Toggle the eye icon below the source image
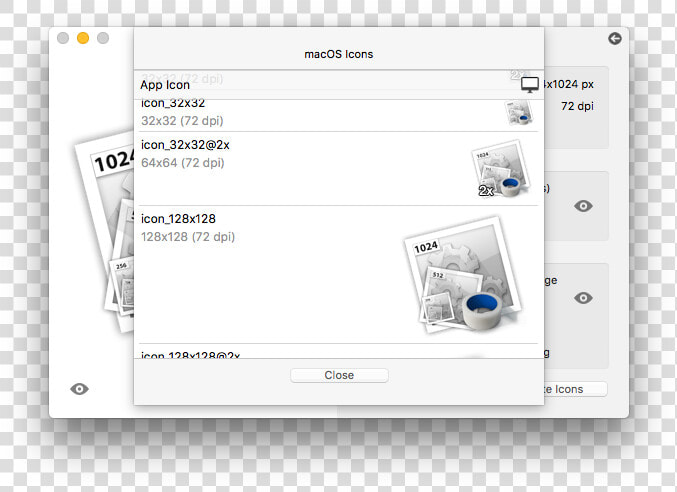Image resolution: width=677 pixels, height=492 pixels. point(79,389)
